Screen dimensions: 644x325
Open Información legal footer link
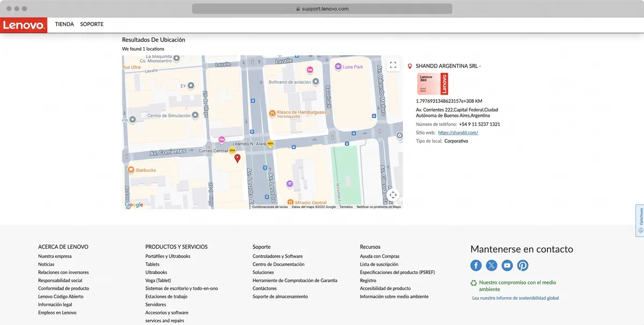click(55, 305)
